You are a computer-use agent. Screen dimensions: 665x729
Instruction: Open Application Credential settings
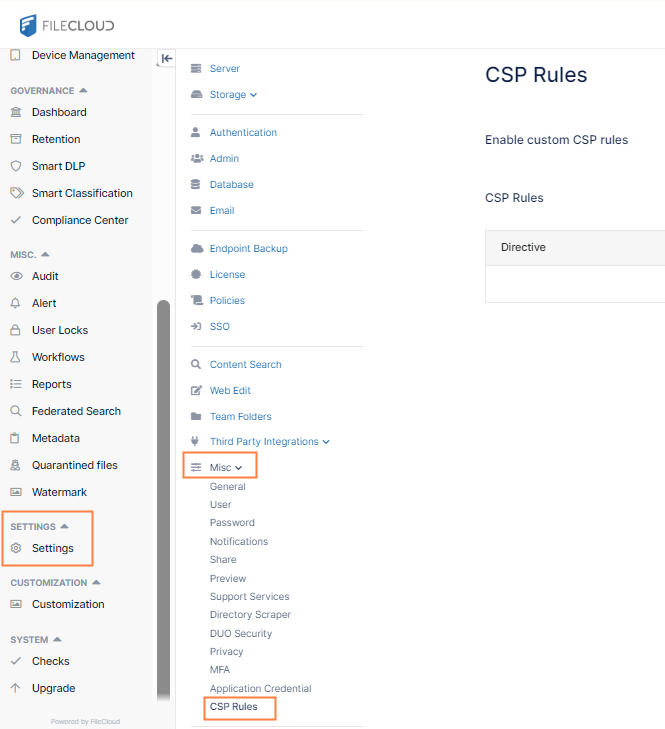[x=260, y=689]
